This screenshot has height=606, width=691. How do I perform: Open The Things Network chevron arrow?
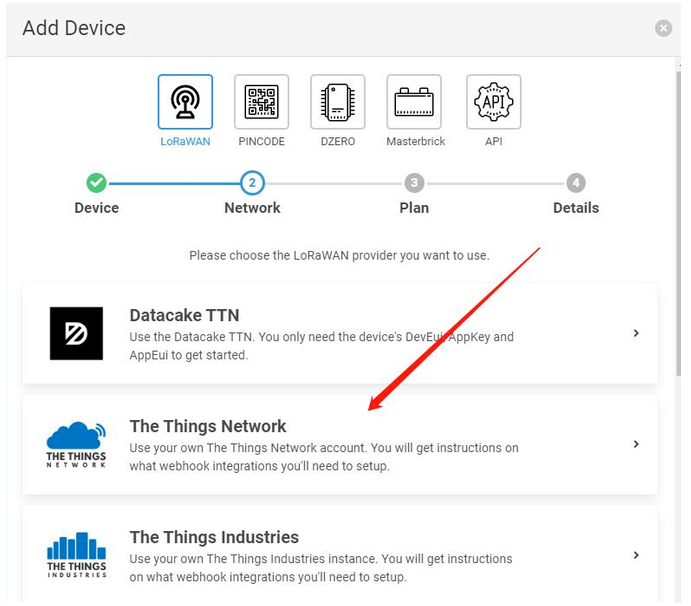coord(636,444)
